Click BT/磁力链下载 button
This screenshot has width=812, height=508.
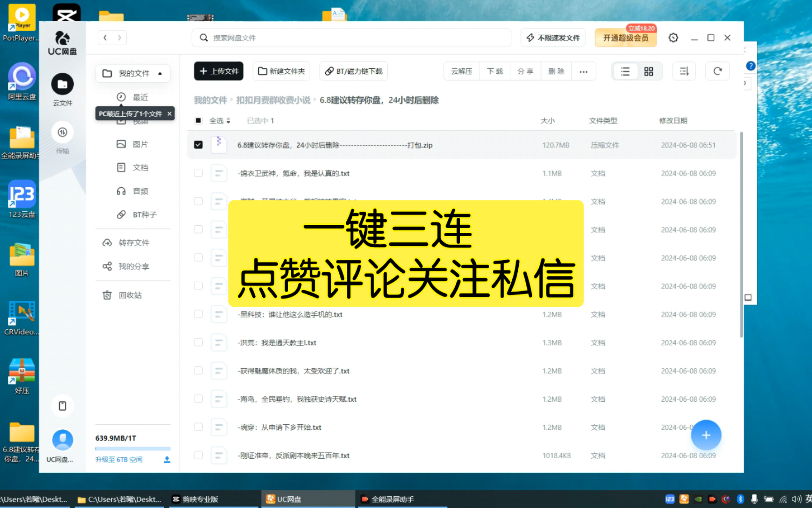[354, 71]
